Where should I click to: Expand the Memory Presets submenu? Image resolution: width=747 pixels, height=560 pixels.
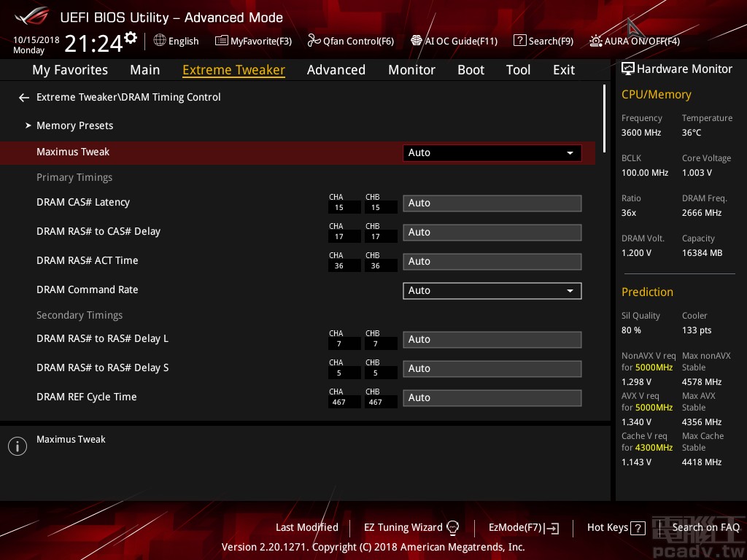point(74,125)
